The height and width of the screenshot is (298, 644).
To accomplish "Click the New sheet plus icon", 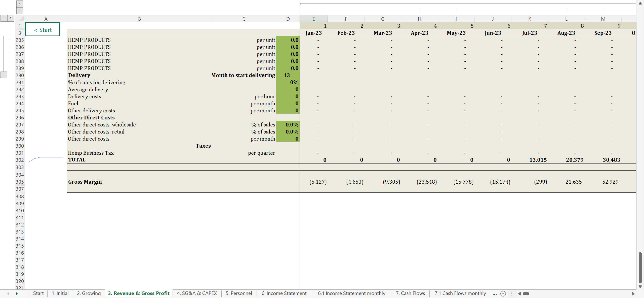I will [503, 293].
